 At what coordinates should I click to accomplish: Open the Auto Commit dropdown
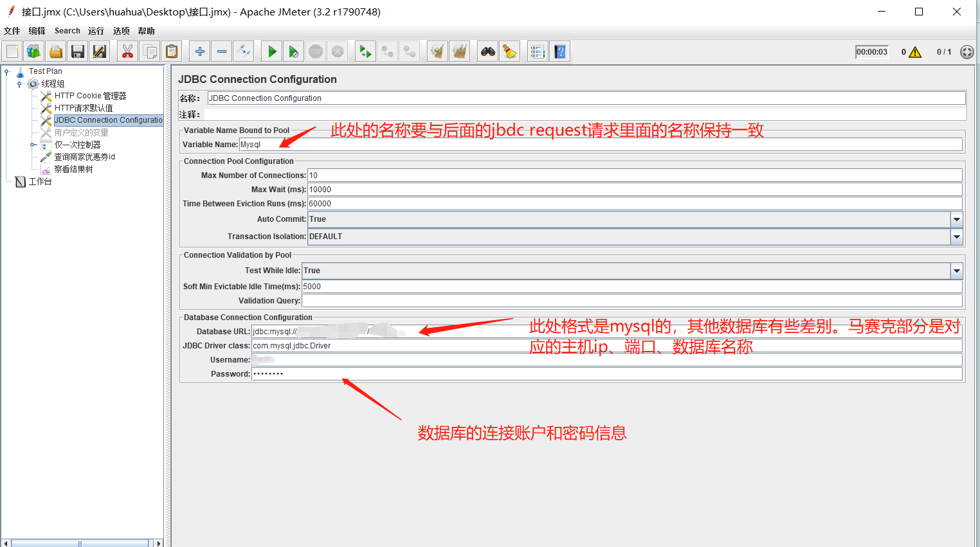point(956,220)
